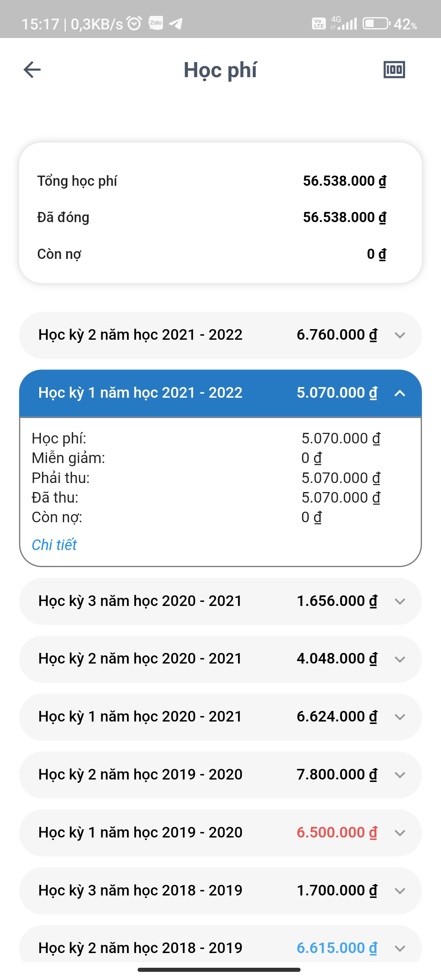Open the Chi tiết link
The image size is (441, 980).
(54, 545)
